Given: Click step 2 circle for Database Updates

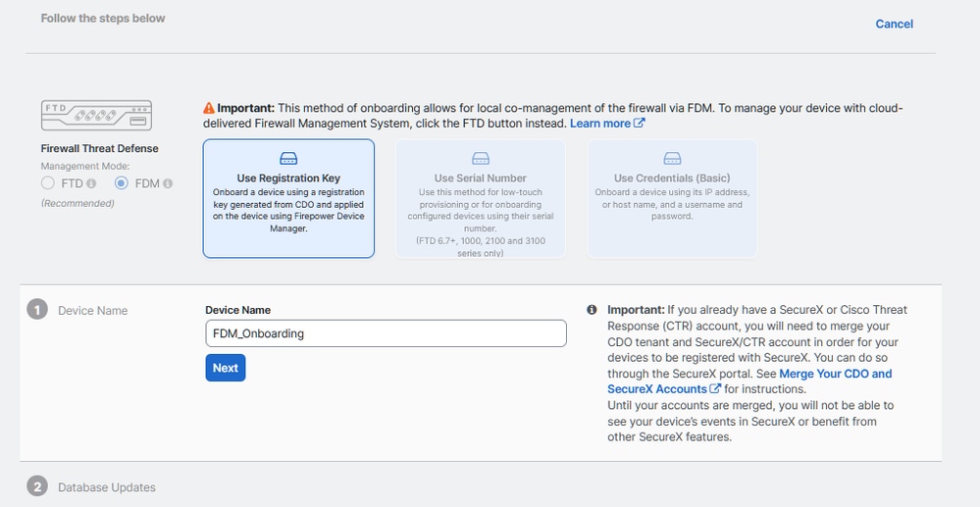Looking at the screenshot, I should [x=37, y=486].
